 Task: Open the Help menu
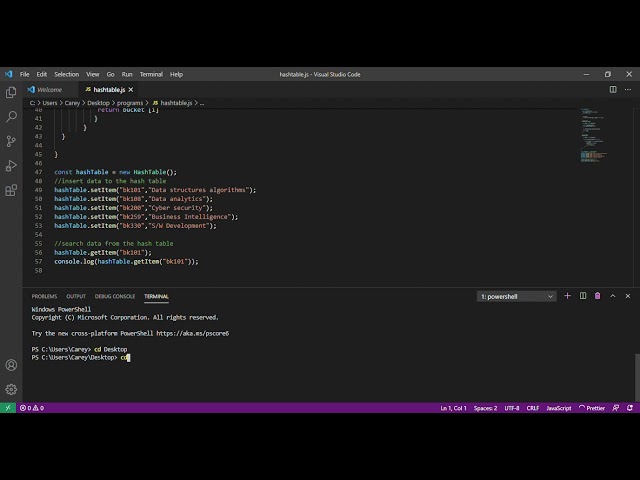coord(176,74)
